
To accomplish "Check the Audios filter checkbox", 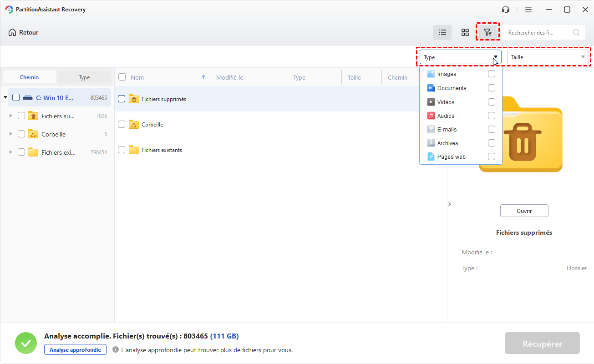I will coord(492,116).
